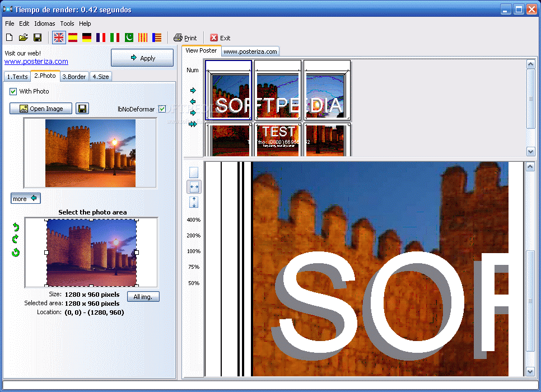541x392 pixels.
Task: Click the double-arrow last page icon
Action: 193,124
